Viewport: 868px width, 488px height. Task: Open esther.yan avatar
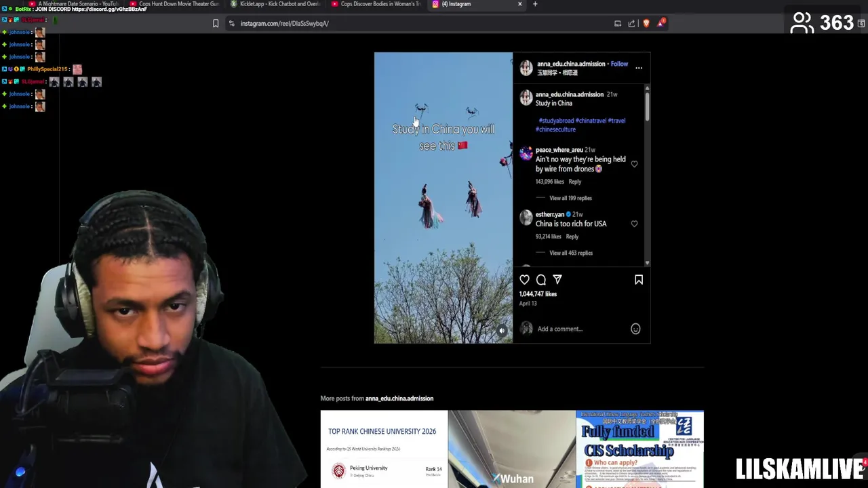tap(526, 218)
